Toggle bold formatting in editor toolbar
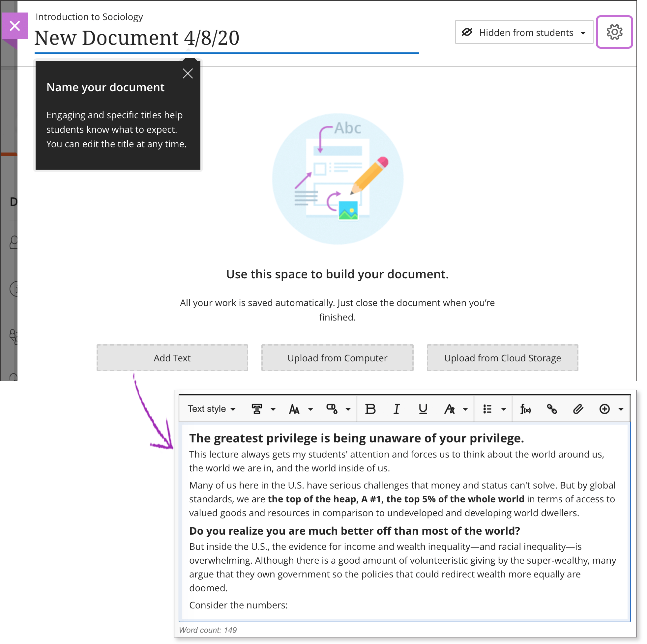 coord(370,409)
